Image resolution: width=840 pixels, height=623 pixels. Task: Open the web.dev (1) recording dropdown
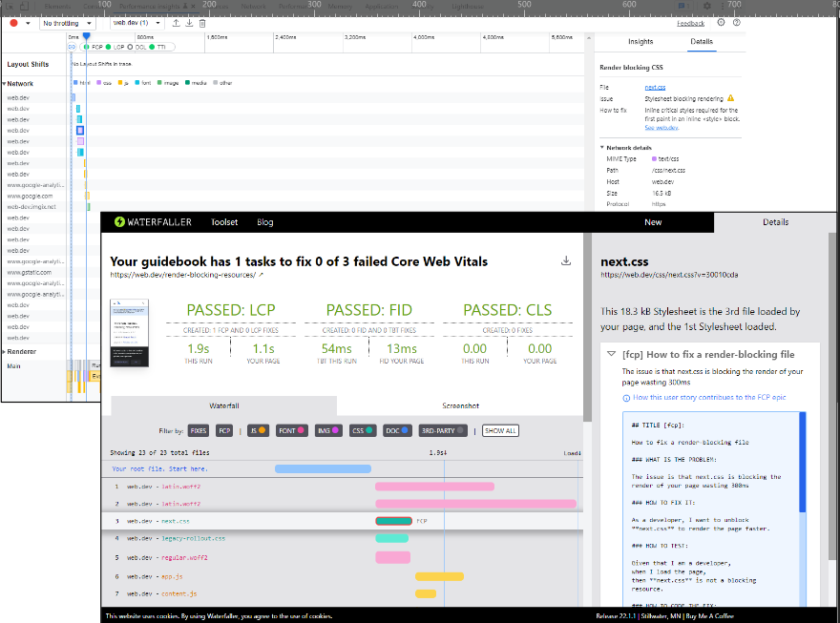(x=136, y=23)
